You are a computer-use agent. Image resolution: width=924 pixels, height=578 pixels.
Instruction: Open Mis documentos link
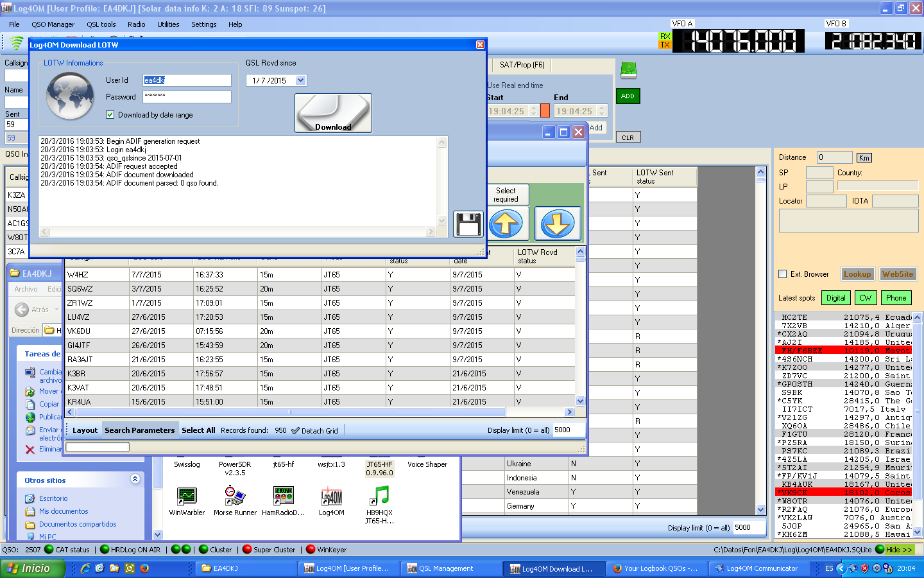[64, 511]
